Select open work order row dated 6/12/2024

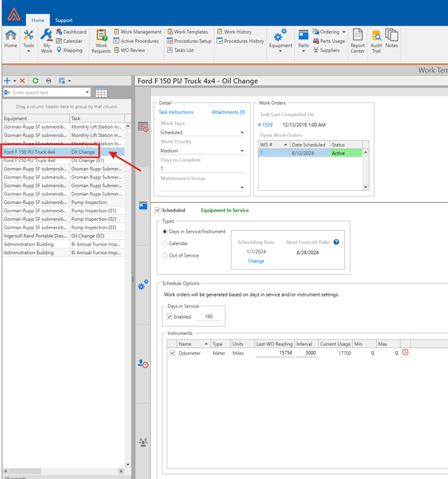pos(310,153)
